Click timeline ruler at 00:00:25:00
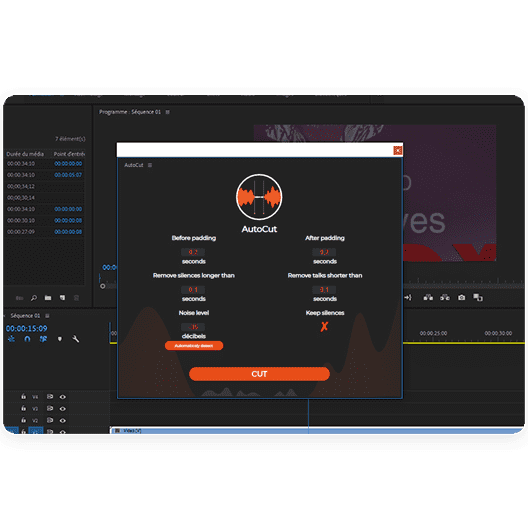This screenshot has height=528, width=528. (433, 333)
